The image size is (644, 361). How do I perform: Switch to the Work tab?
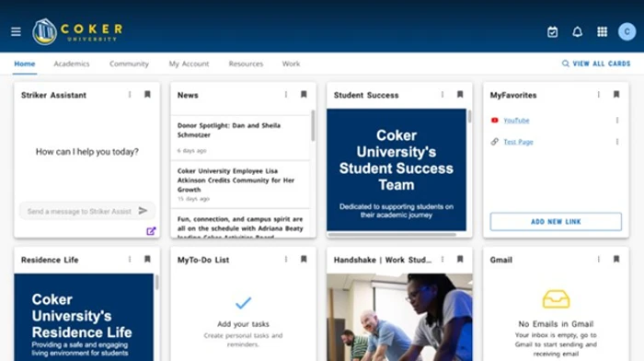pyautogui.click(x=291, y=64)
